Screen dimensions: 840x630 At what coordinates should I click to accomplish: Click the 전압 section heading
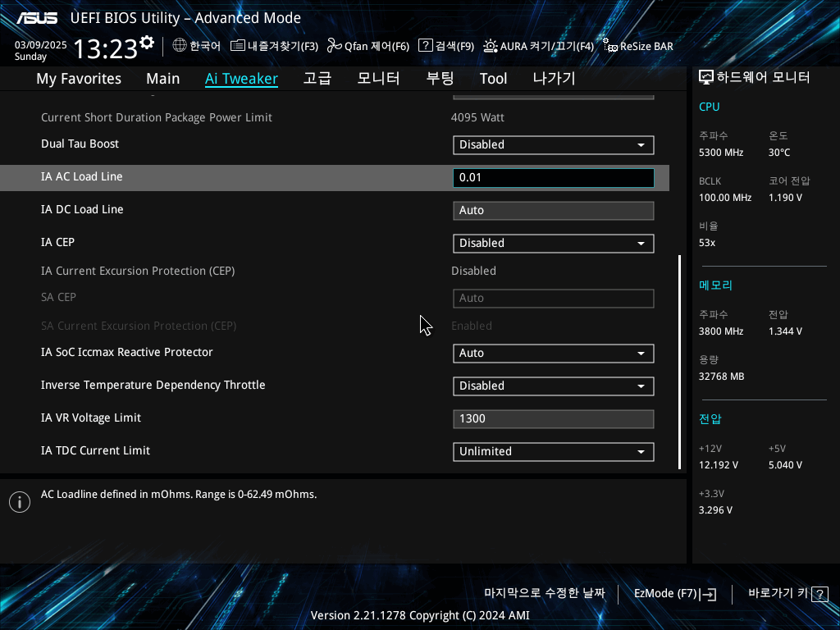pyautogui.click(x=710, y=419)
